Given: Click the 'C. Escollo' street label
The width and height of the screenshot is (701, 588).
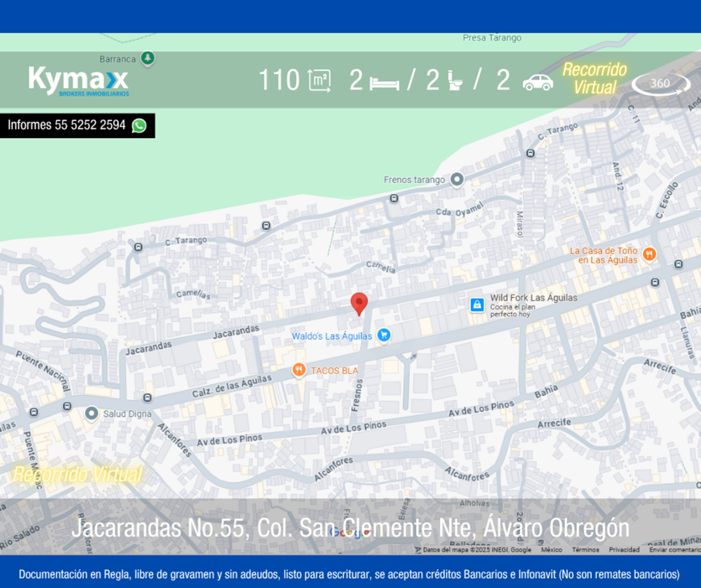Looking at the screenshot, I should [x=667, y=201].
